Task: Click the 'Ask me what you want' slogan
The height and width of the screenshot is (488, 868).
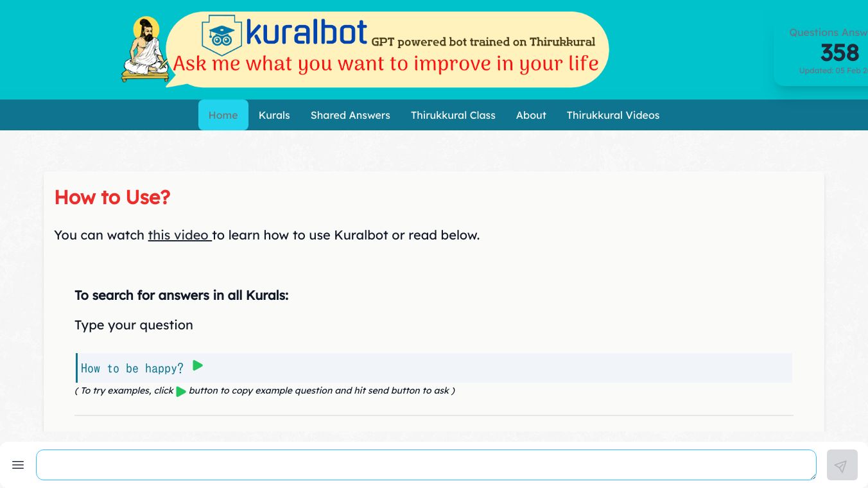Action: pyautogui.click(x=386, y=64)
